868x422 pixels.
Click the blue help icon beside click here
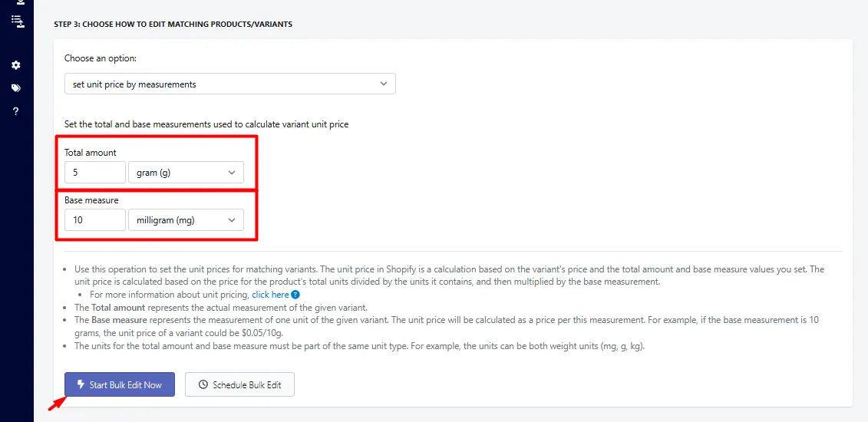click(x=295, y=295)
